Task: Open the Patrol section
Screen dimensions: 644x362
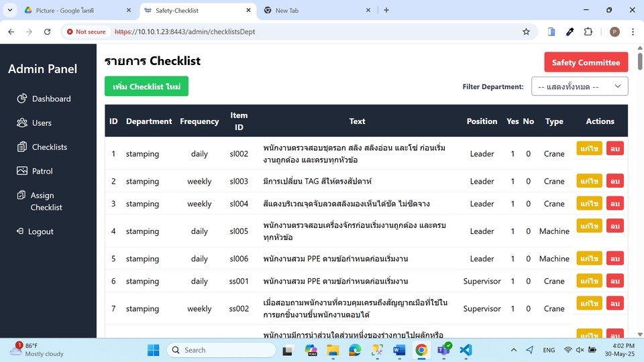Action: 34,171
